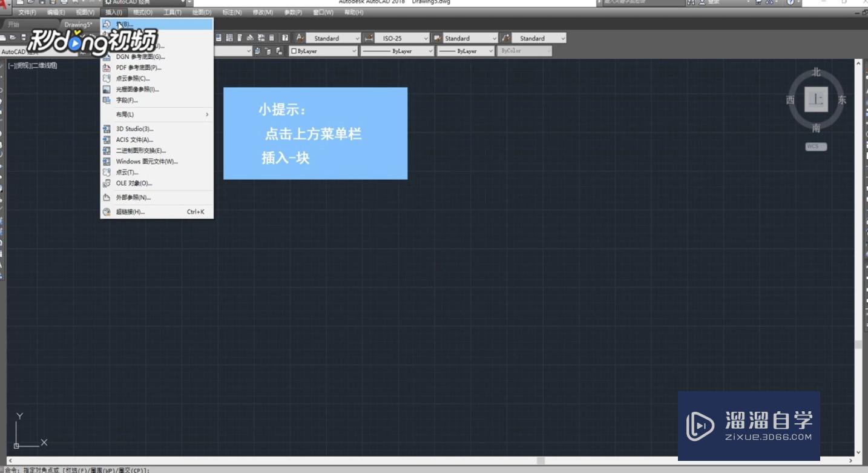Choose PDF 参考底图(P)... menu entry
The height and width of the screenshot is (473, 868).
click(x=157, y=68)
